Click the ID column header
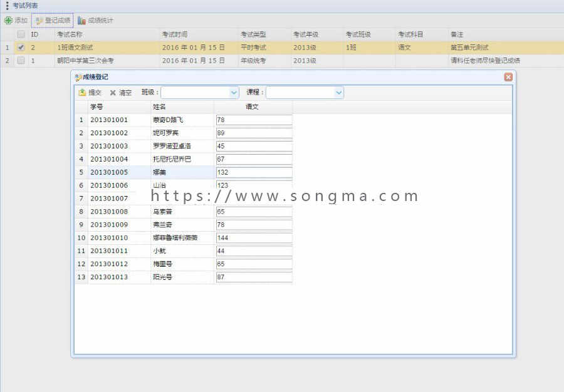The image size is (564, 392). [x=41, y=34]
